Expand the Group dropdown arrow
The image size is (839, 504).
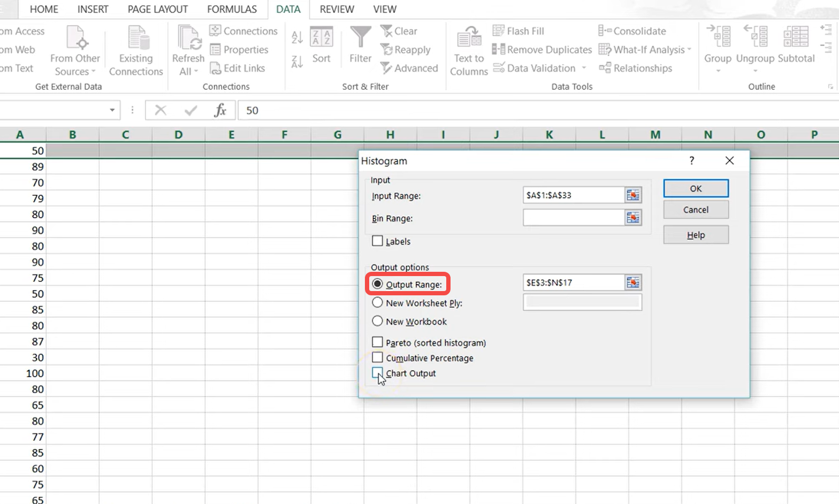[718, 71]
